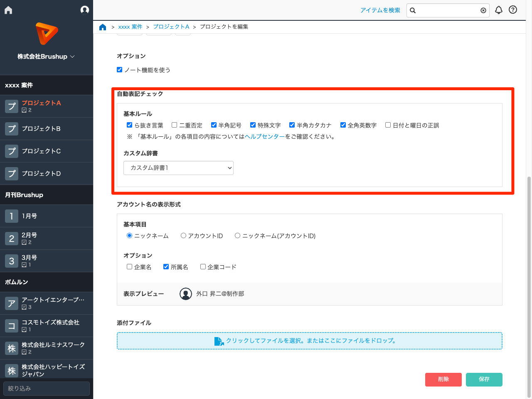This screenshot has width=532, height=399.
Task: Uncheck the ノート機能を使う option
Action: point(120,70)
